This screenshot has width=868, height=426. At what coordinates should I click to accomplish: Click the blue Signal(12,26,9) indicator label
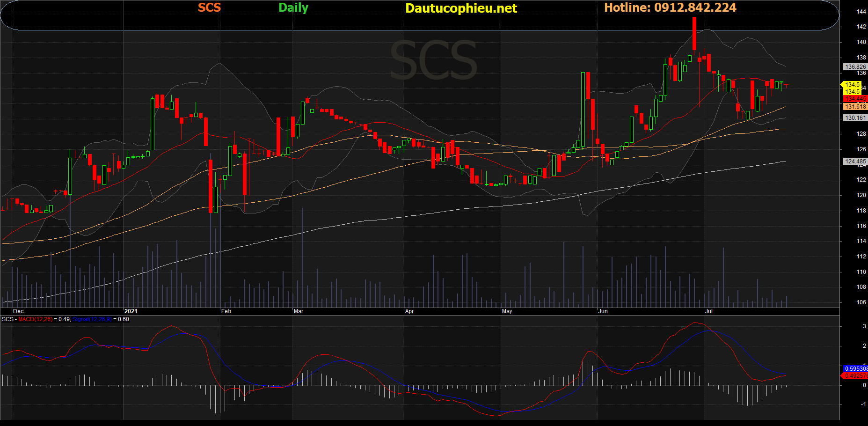(92, 319)
